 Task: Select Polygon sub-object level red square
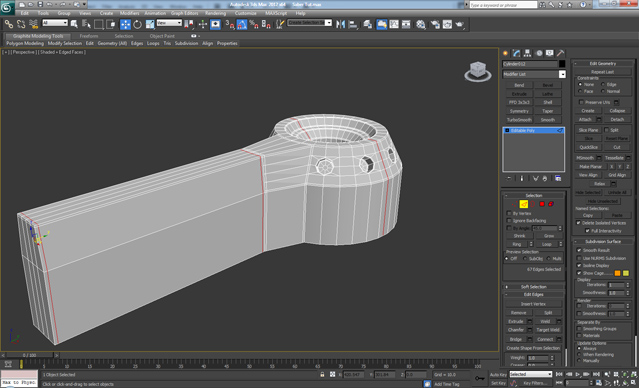pyautogui.click(x=542, y=204)
